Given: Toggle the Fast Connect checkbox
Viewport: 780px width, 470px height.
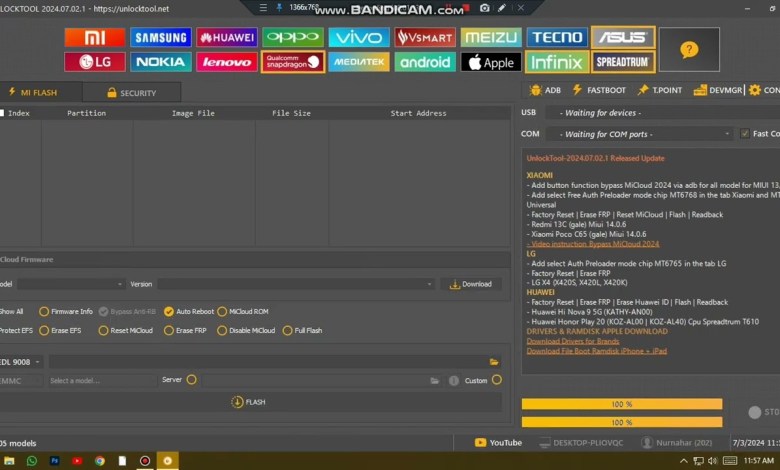Looking at the screenshot, I should [745, 133].
